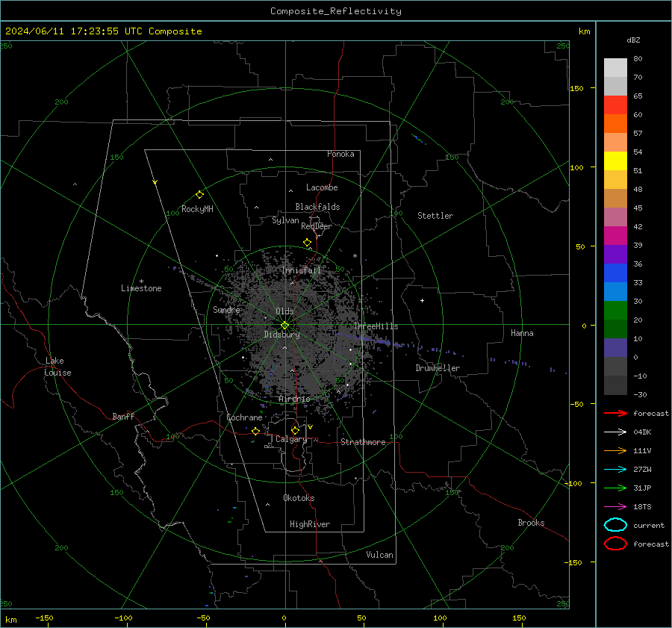The height and width of the screenshot is (628, 672).
Task: Click the Sundre city label
Action: (226, 309)
